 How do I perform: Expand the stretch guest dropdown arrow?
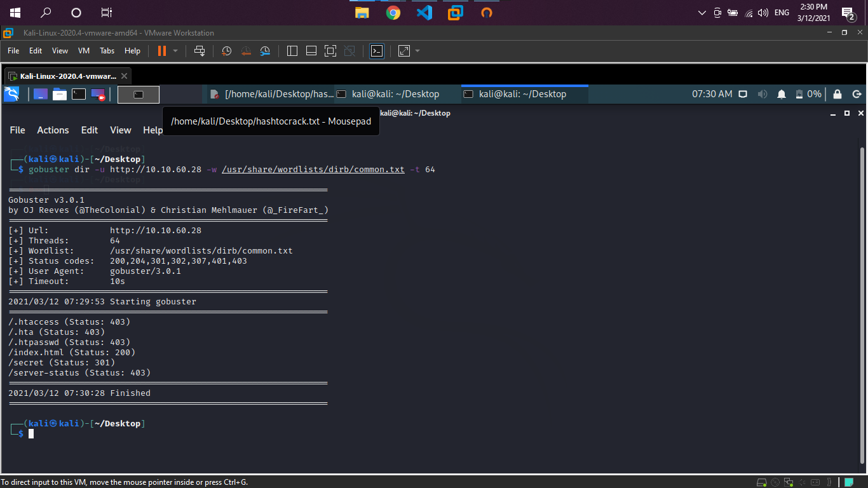(x=417, y=51)
